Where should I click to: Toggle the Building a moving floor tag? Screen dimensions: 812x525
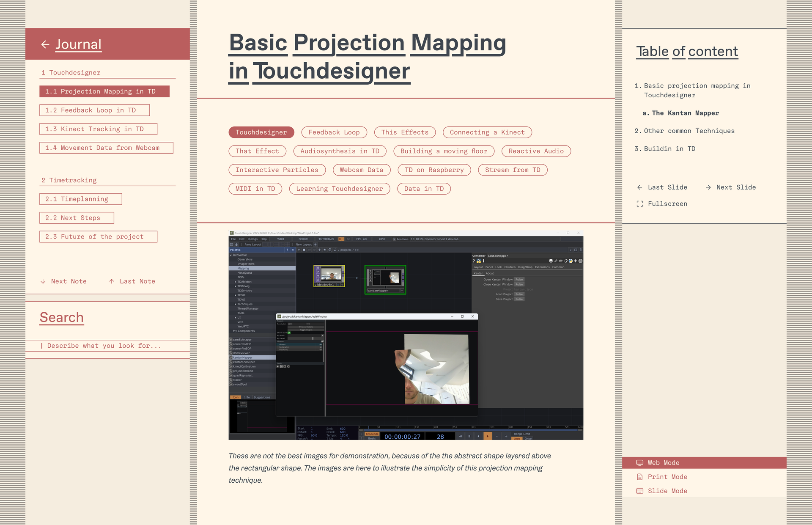click(444, 151)
